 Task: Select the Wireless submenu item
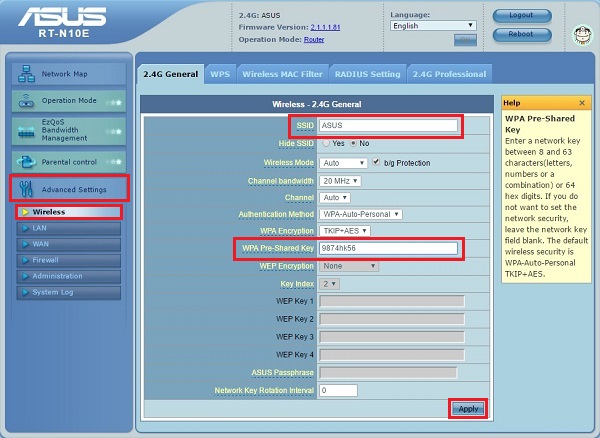[69, 212]
